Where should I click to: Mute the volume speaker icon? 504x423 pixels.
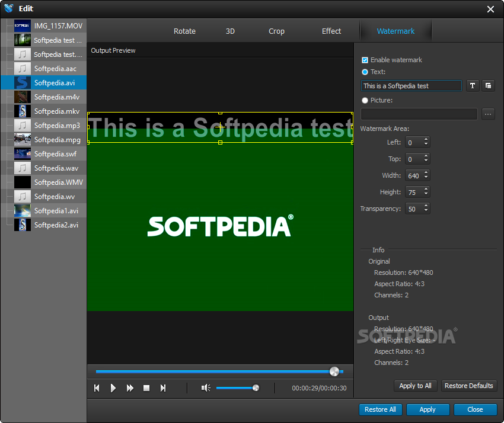[206, 388]
